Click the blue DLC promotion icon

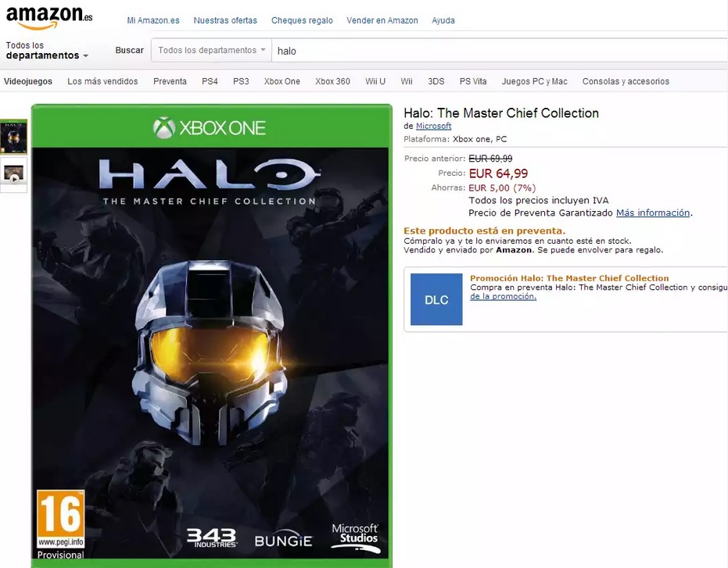click(x=436, y=299)
